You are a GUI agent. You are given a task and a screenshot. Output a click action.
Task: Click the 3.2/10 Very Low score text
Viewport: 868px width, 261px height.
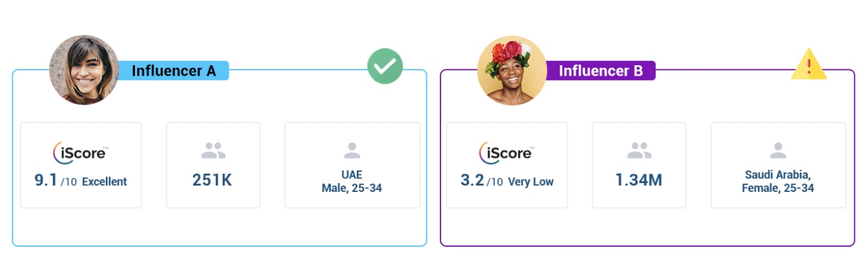[x=507, y=181]
